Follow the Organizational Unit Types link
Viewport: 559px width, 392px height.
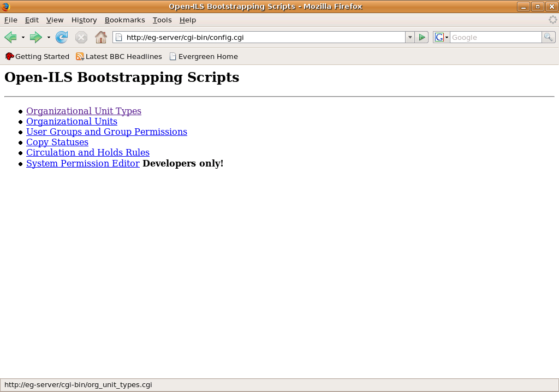[x=84, y=111]
